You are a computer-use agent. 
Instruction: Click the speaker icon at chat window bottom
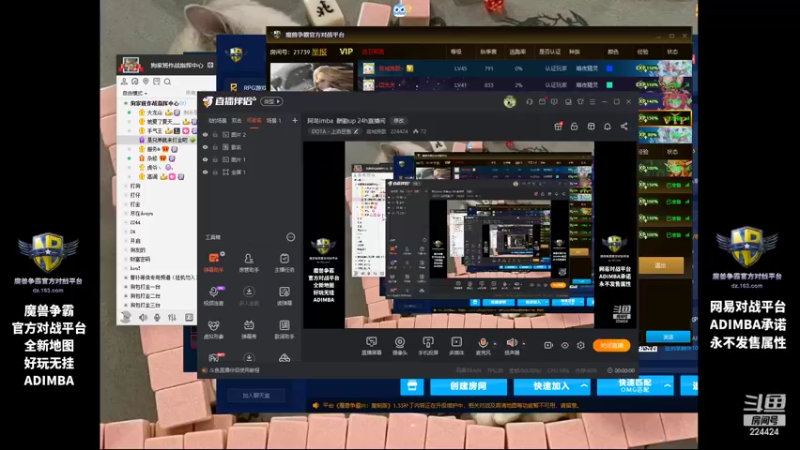pyautogui.click(x=143, y=317)
